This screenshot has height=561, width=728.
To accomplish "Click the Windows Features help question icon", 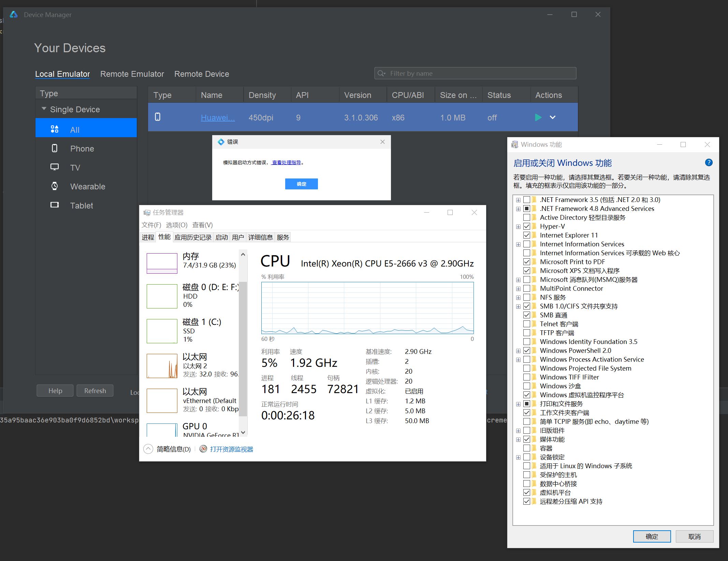I will point(709,163).
